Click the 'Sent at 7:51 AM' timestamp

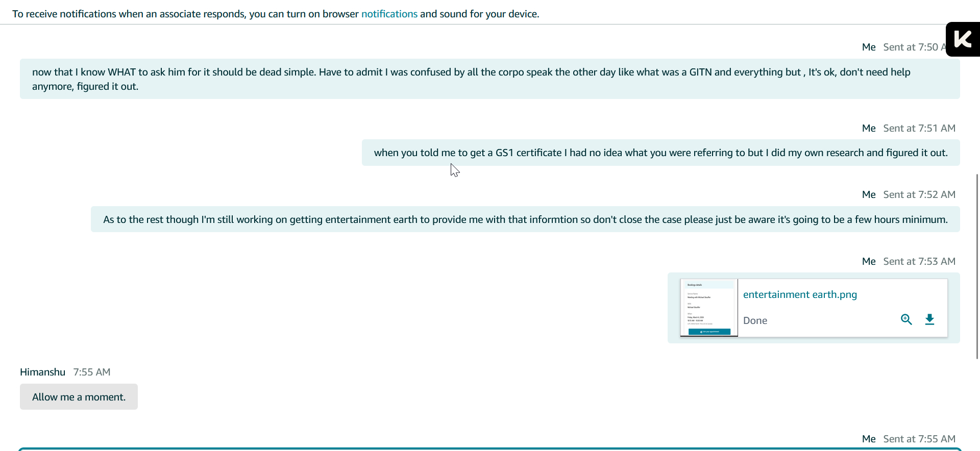click(x=919, y=128)
